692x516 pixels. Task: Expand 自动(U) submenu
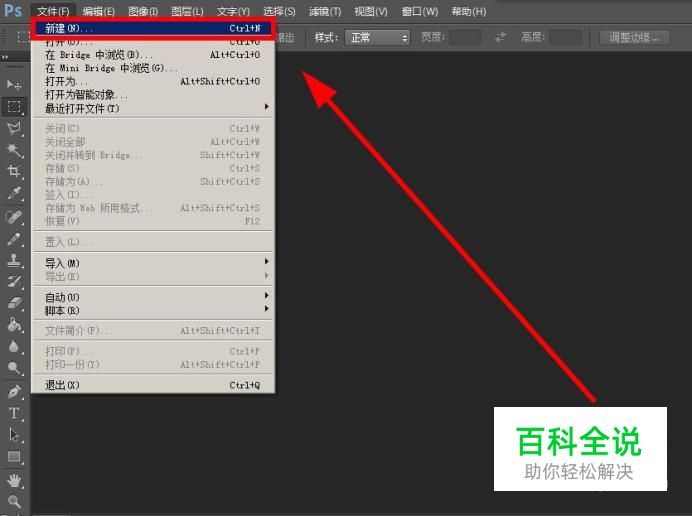coord(153,297)
